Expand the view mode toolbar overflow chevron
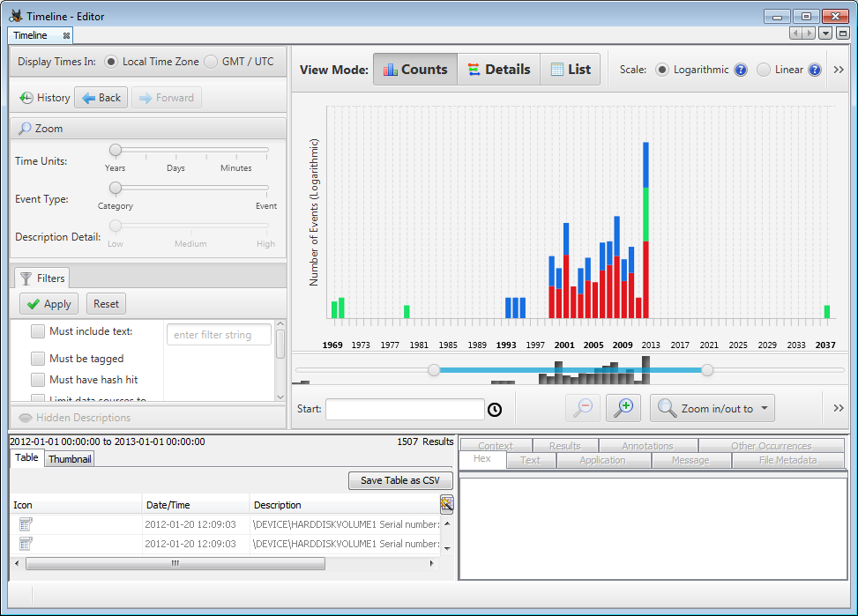The width and height of the screenshot is (858, 616). pyautogui.click(x=839, y=70)
